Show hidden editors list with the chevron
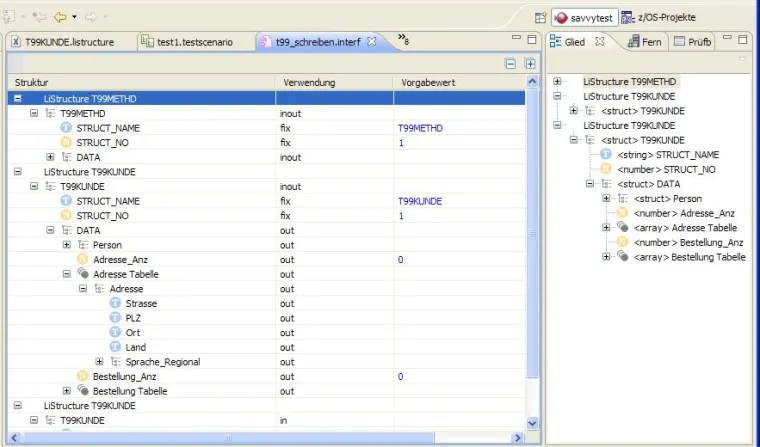Viewport: 760px width, 447px height. pyautogui.click(x=402, y=40)
